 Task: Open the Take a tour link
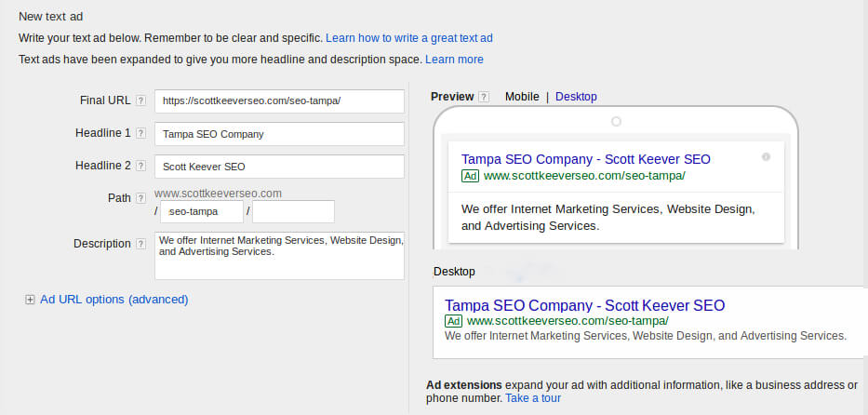click(533, 398)
